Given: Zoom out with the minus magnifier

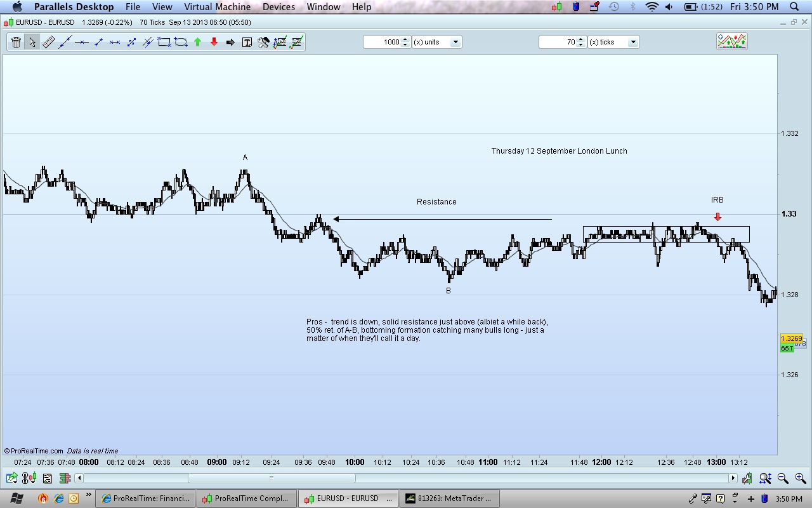Looking at the screenshot, I should pos(783,478).
